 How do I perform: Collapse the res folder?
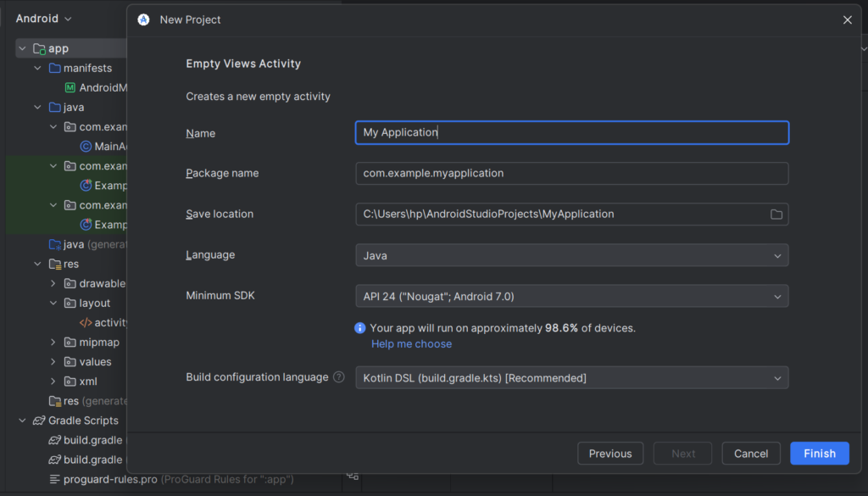point(37,264)
